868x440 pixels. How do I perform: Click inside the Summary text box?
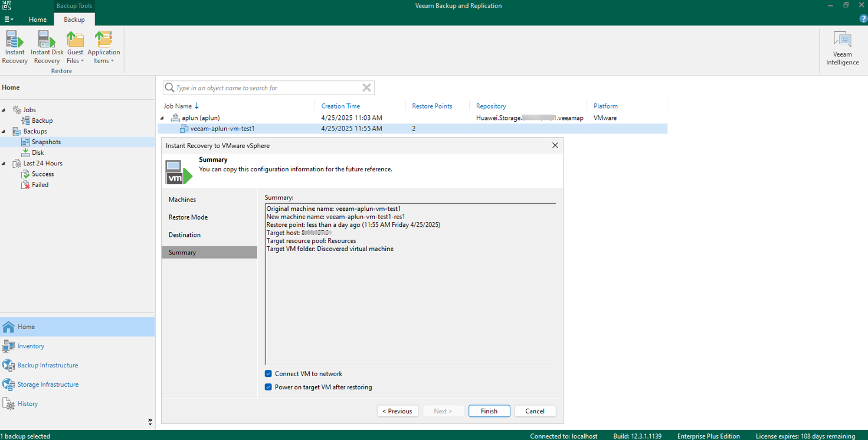pos(411,285)
